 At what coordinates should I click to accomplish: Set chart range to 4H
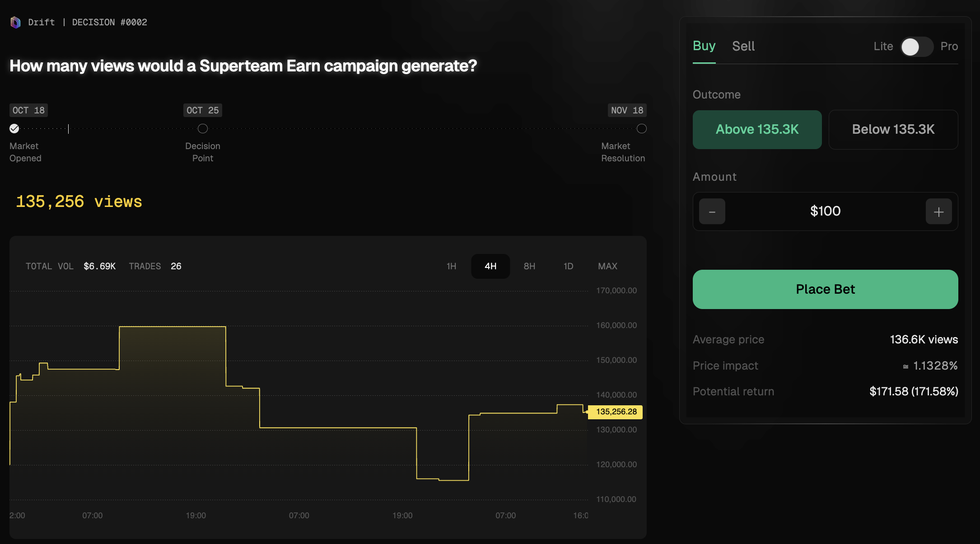[x=490, y=266]
